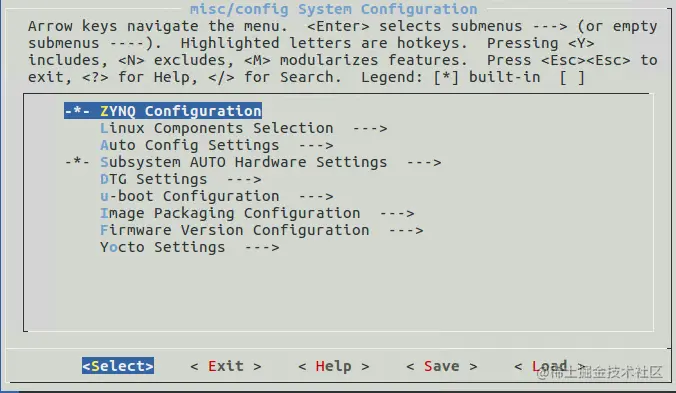Open Yocto Settings submenu
The width and height of the screenshot is (676, 393).
(x=190, y=247)
